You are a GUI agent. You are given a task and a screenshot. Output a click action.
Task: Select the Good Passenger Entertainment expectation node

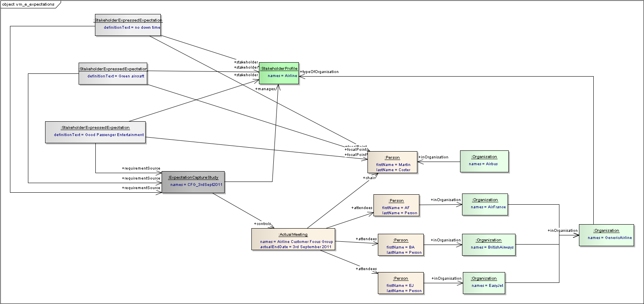(95, 132)
